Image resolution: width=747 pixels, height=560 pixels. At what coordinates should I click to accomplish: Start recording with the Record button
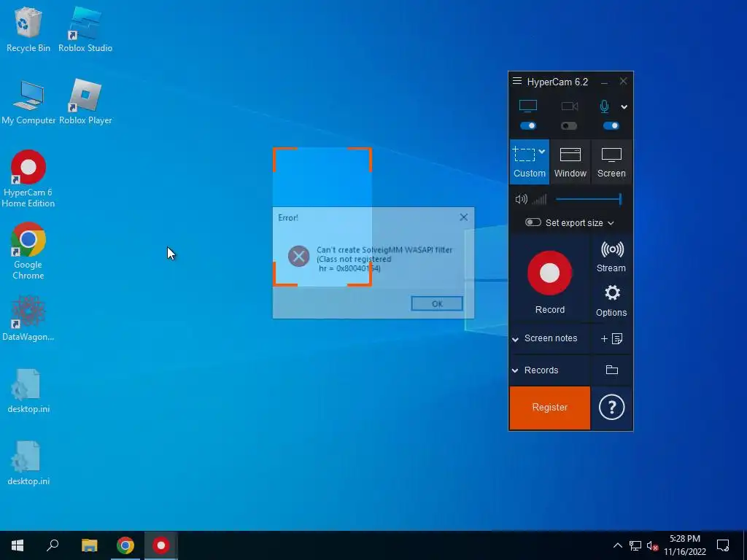pos(549,273)
